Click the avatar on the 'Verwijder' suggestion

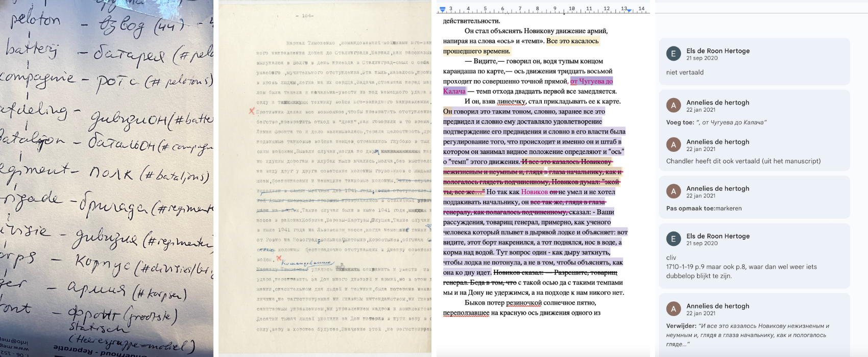coord(673,309)
